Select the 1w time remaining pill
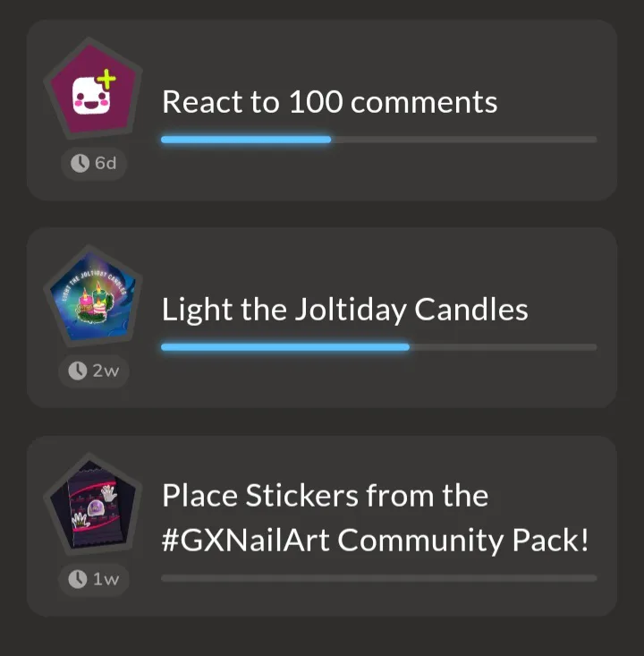 tap(94, 579)
